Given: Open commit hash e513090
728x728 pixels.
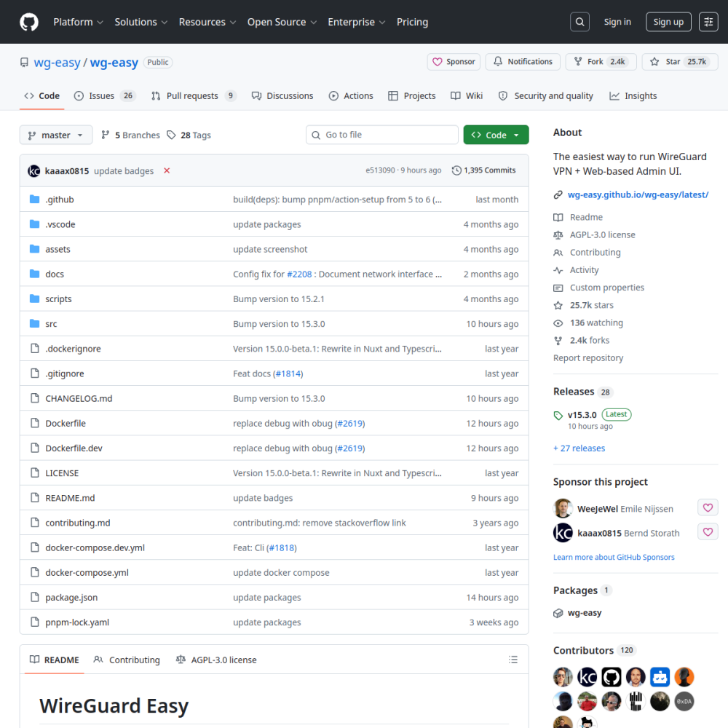Looking at the screenshot, I should click(380, 170).
